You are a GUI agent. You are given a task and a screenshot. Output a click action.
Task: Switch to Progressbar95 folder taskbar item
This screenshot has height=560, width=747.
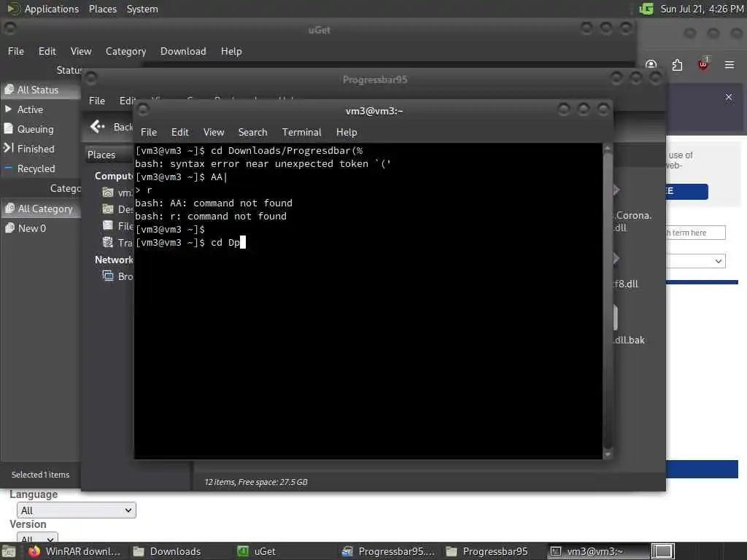point(487,551)
